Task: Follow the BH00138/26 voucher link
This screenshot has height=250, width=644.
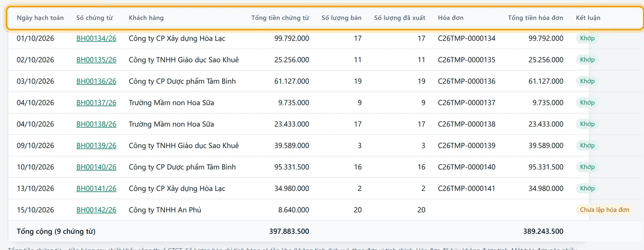Action: coord(96,124)
